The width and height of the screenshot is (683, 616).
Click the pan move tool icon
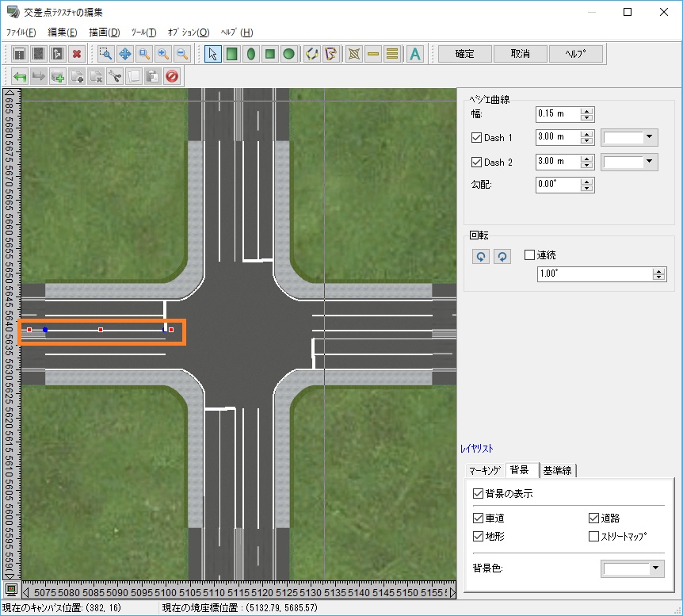(x=125, y=54)
